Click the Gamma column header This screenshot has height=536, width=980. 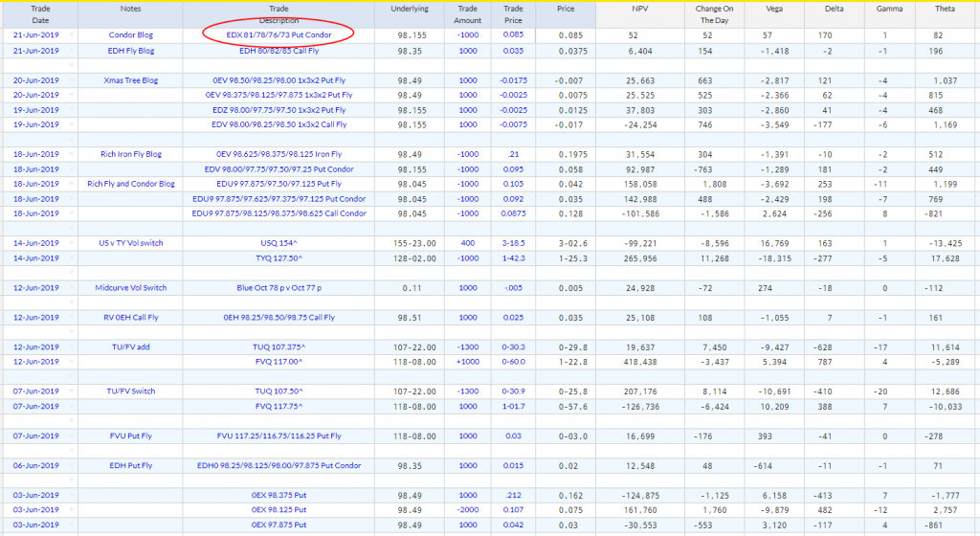coord(889,14)
